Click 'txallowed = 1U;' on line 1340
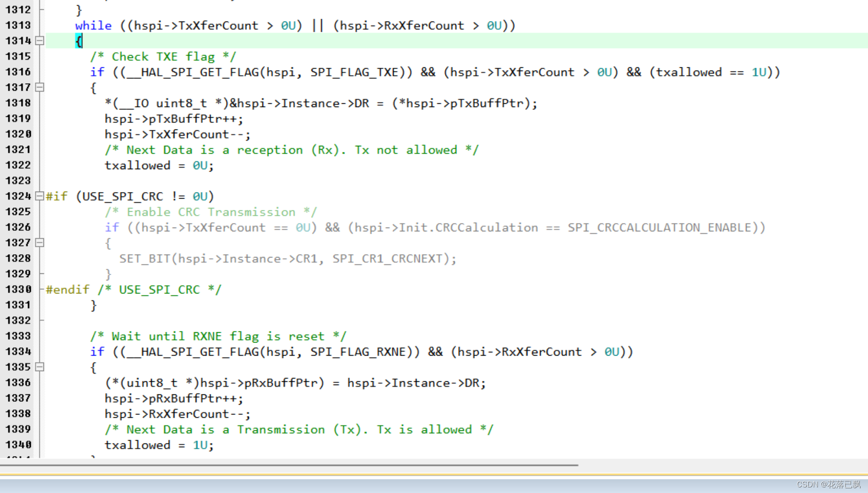Image resolution: width=868 pixels, height=493 pixels. 159,445
